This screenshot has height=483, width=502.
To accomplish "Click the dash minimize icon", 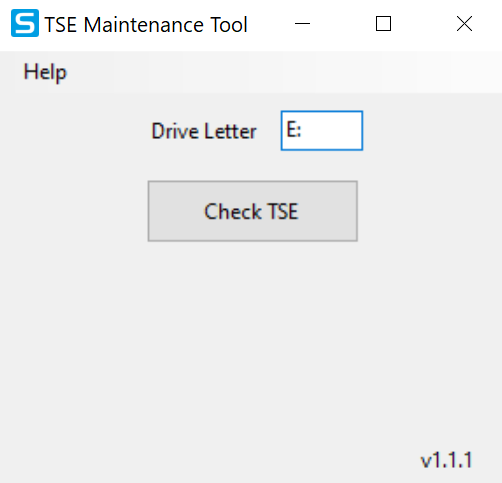I will click(302, 24).
